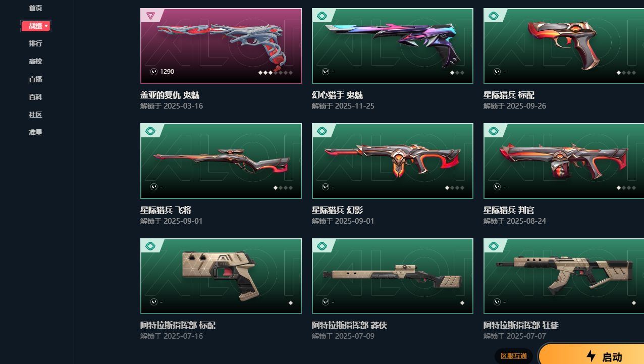Click the tier badge on 阿特拉斯指挥部 标配 card
This screenshot has height=364, width=644.
150,246
